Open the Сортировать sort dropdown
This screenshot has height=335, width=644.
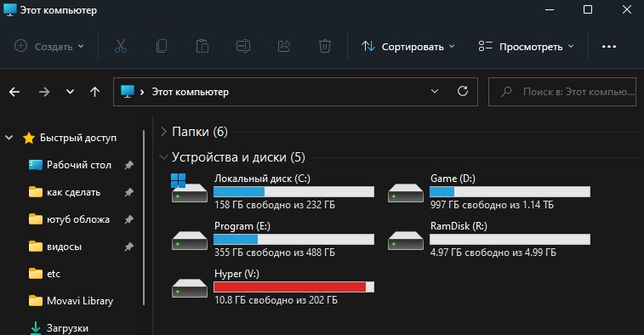coord(408,47)
